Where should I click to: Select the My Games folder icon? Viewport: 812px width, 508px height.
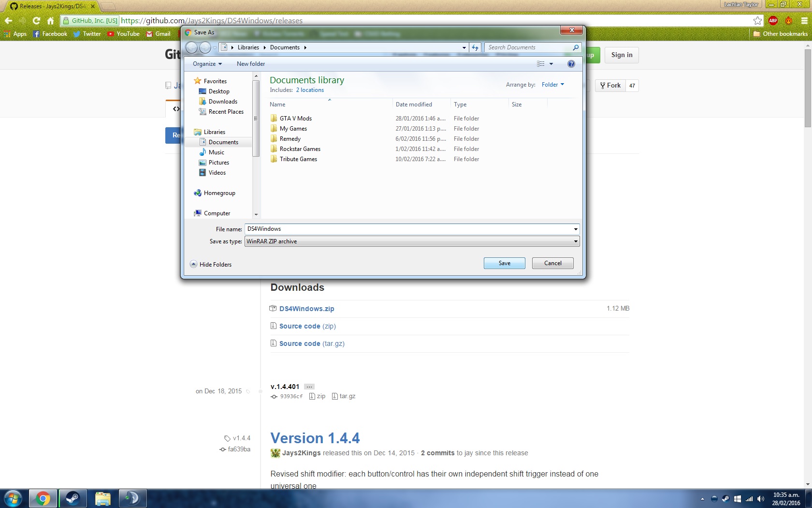[274, 129]
